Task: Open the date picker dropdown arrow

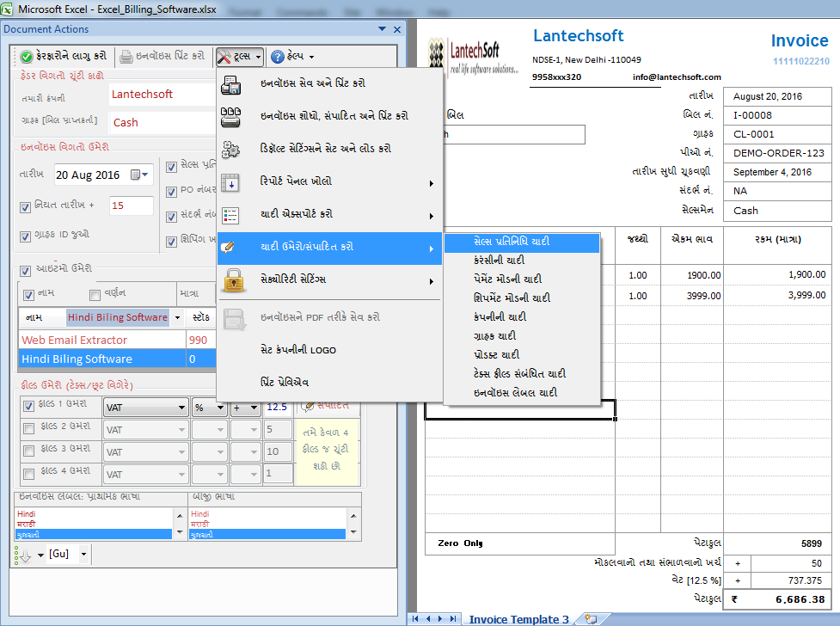Action: click(x=145, y=175)
